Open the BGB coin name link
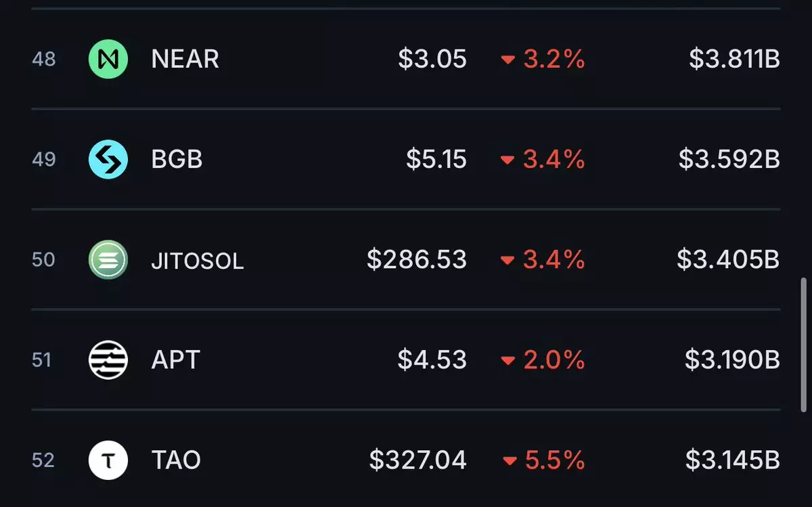812x507 pixels. pyautogui.click(x=177, y=160)
